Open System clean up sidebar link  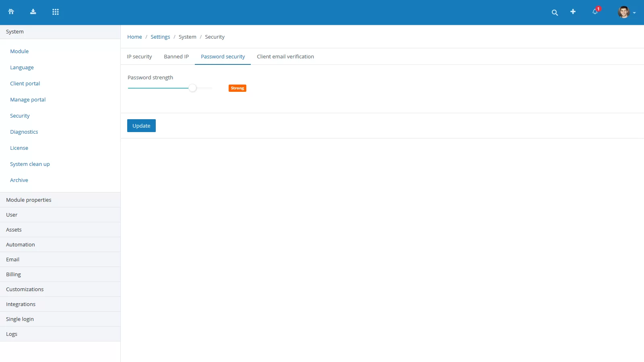coord(30,164)
